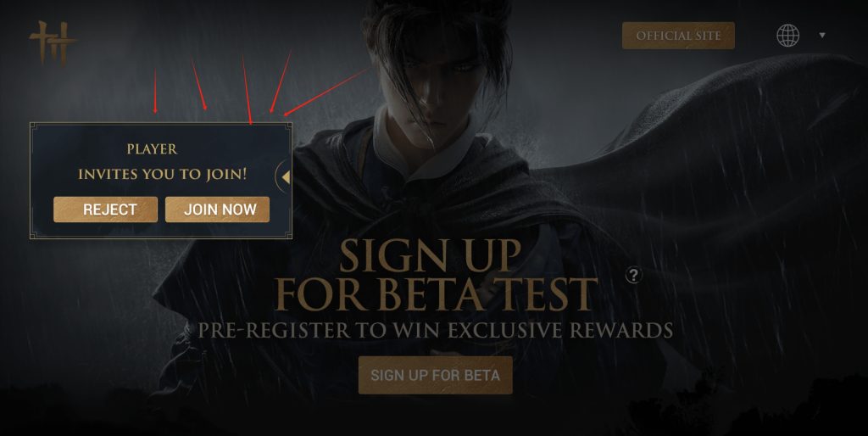This screenshot has width=868, height=436.
Task: Expand the language dropdown arrow beside globe
Action: [x=822, y=36]
